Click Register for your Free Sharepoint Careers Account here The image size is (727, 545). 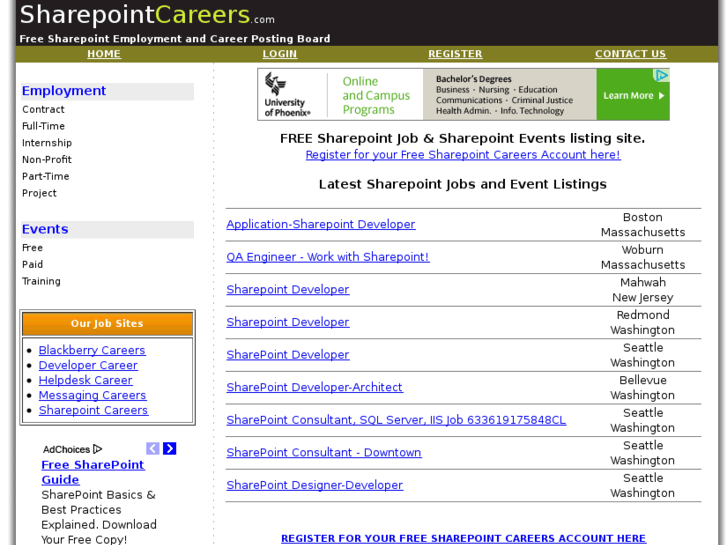463,154
